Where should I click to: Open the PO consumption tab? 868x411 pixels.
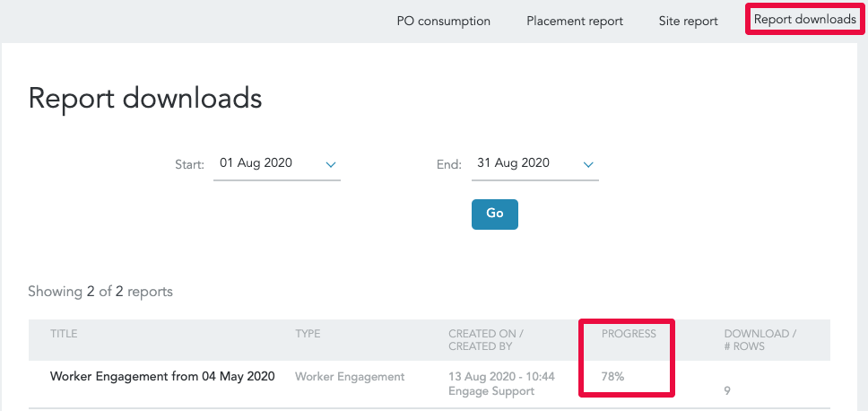tap(443, 21)
